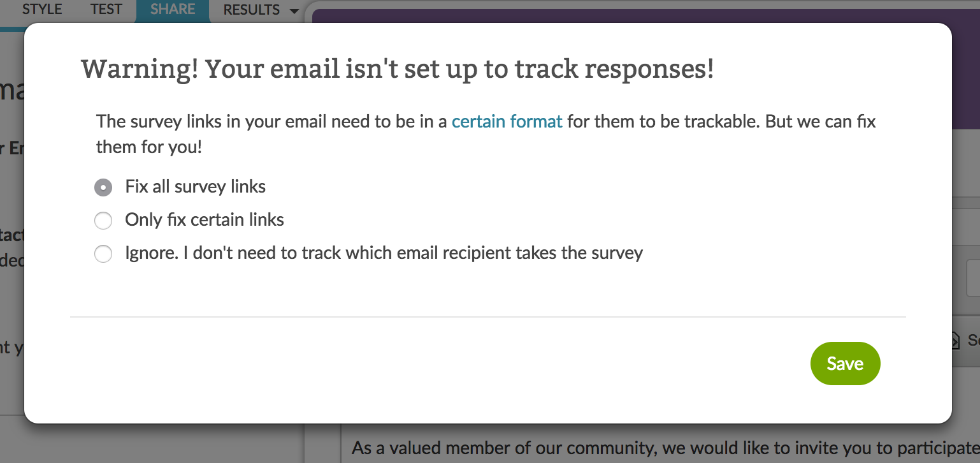980x463 pixels.
Task: Select the Ignore tracking radio button
Action: pyautogui.click(x=103, y=254)
